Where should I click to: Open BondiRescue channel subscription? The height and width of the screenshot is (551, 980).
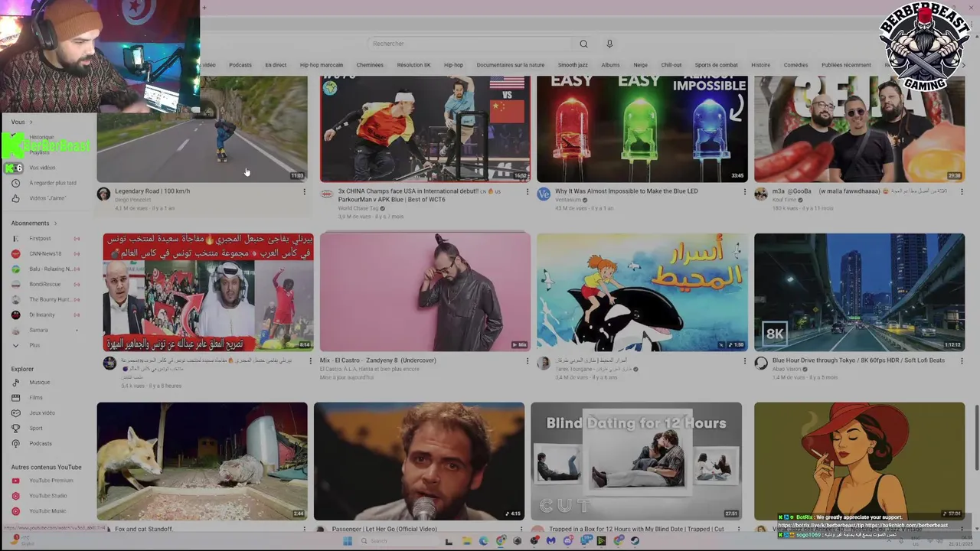[x=44, y=285]
